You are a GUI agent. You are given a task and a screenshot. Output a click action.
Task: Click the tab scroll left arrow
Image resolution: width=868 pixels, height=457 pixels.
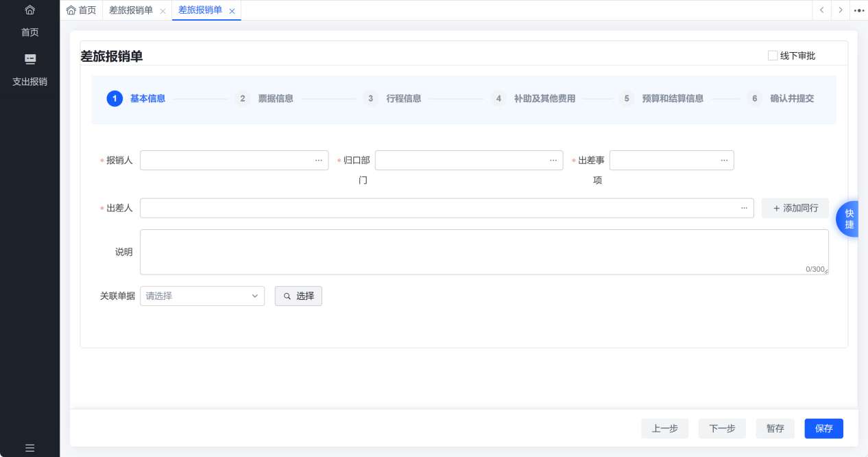[x=821, y=10]
